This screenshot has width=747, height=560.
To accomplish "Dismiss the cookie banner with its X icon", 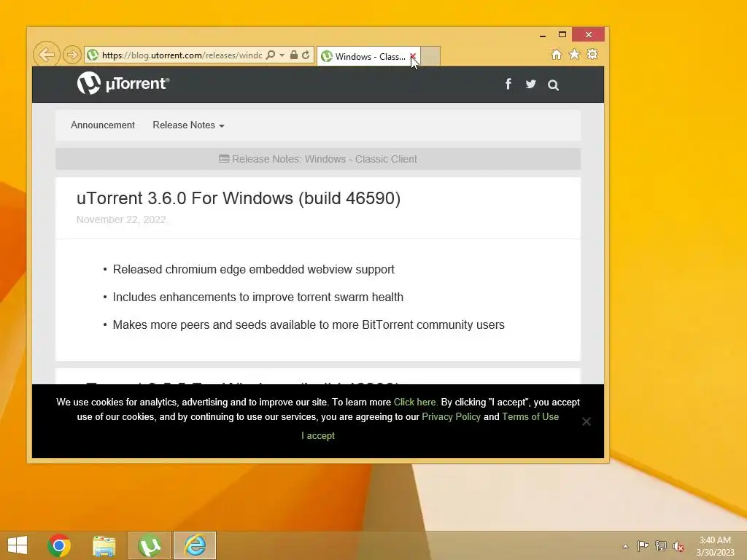I will (587, 421).
